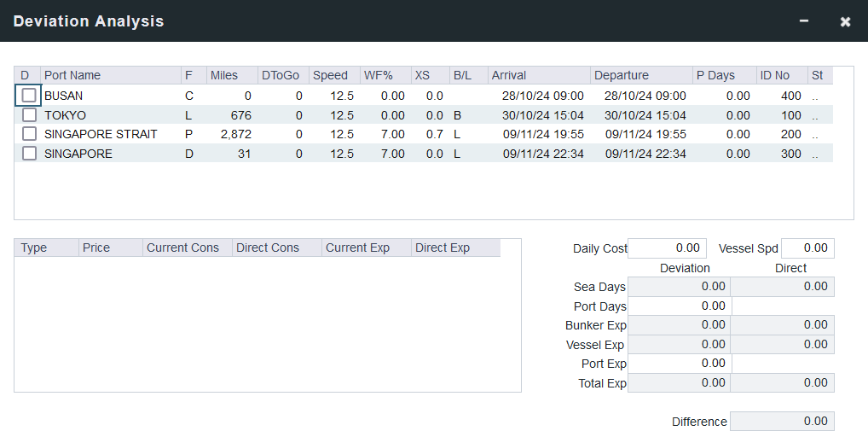Select the Departure column header
The height and width of the screenshot is (437, 868).
[640, 75]
